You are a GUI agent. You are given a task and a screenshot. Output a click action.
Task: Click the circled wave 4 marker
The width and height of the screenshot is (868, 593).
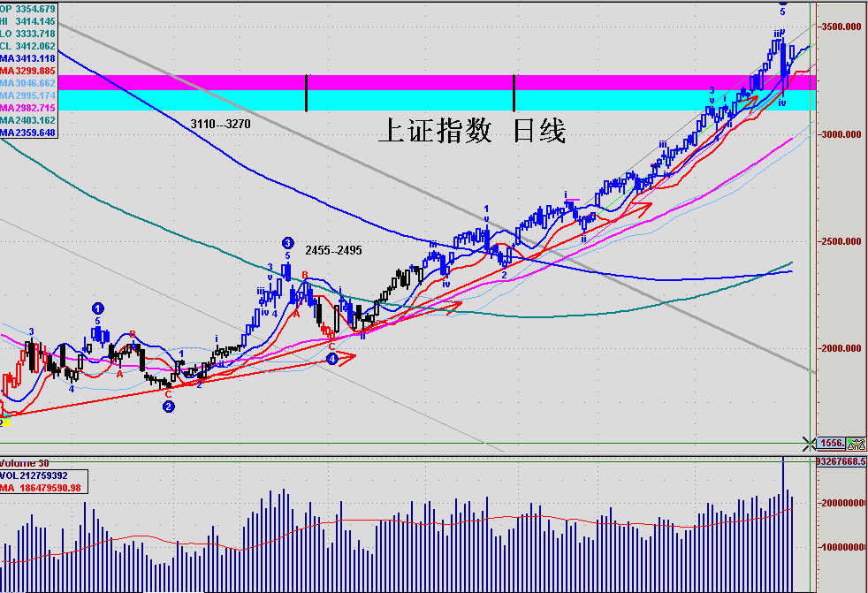tap(331, 359)
